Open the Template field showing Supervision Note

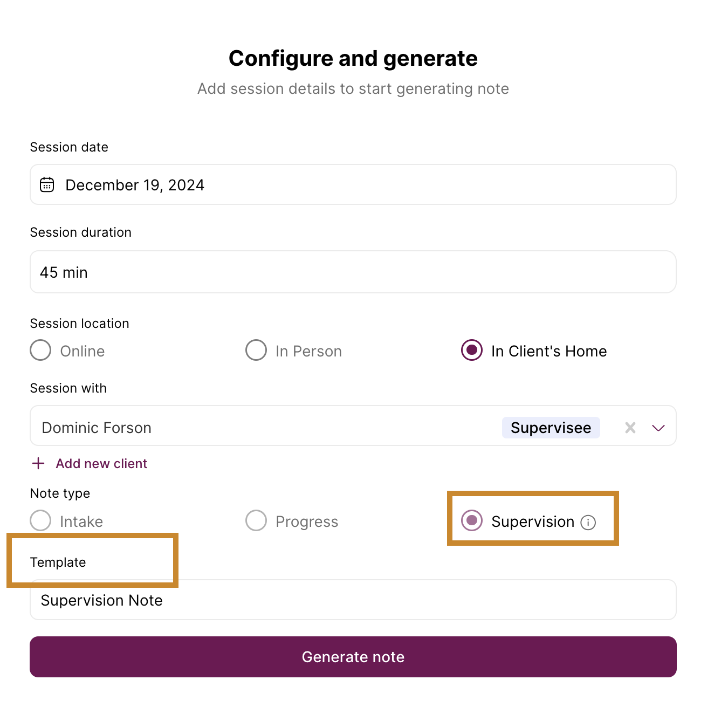coord(353,600)
